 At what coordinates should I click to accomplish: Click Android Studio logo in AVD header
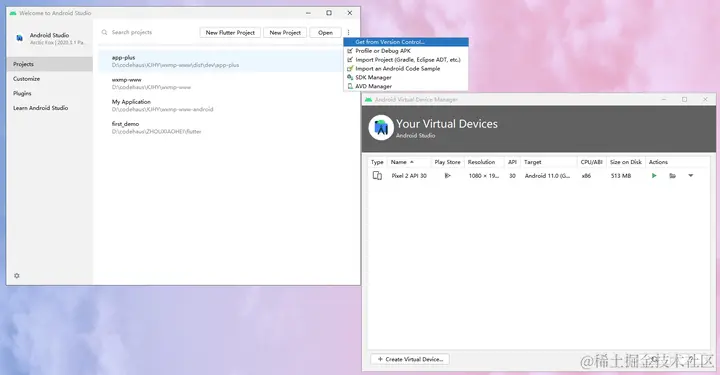pyautogui.click(x=381, y=127)
